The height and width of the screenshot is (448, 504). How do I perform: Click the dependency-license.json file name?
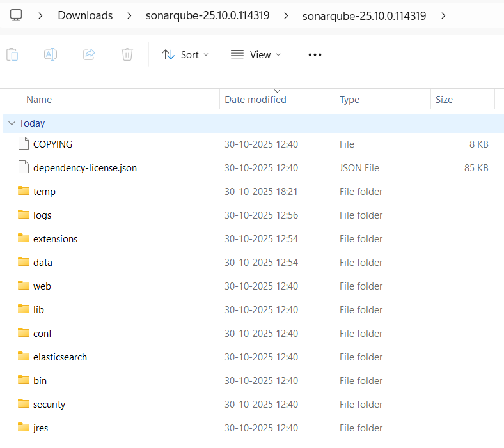(85, 168)
